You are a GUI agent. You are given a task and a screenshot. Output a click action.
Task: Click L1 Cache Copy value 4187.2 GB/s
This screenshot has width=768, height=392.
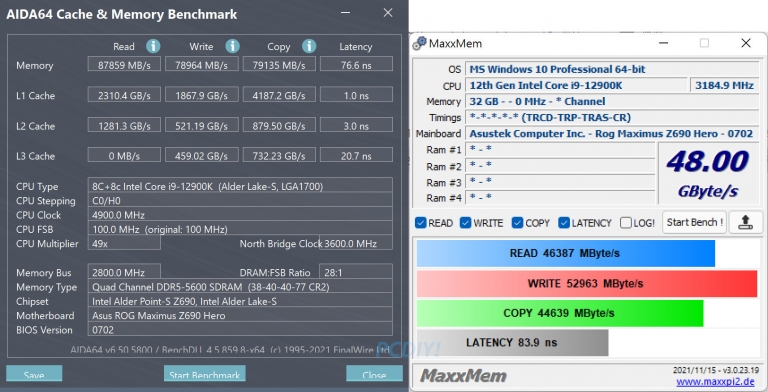point(279,95)
